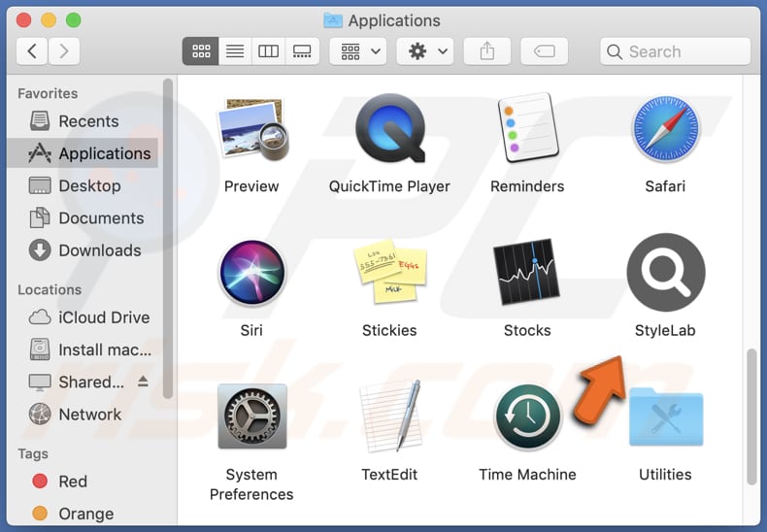This screenshot has width=767, height=532.
Task: Switch to list view
Action: click(x=235, y=50)
